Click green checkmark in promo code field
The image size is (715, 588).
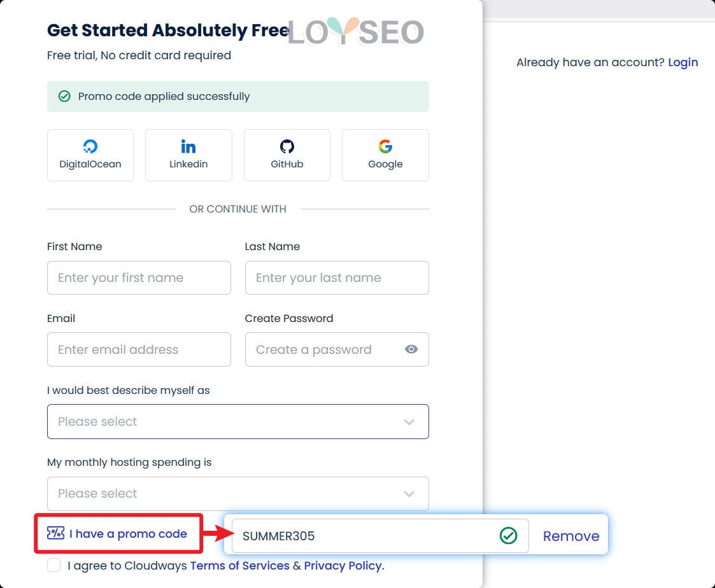click(x=508, y=536)
